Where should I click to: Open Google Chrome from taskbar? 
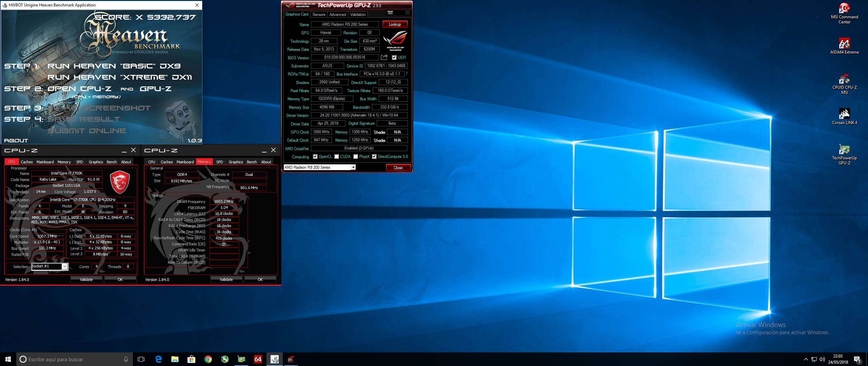tap(208, 359)
